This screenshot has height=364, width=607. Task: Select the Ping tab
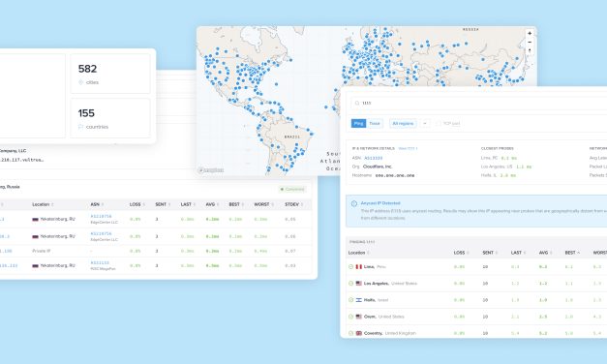(358, 123)
